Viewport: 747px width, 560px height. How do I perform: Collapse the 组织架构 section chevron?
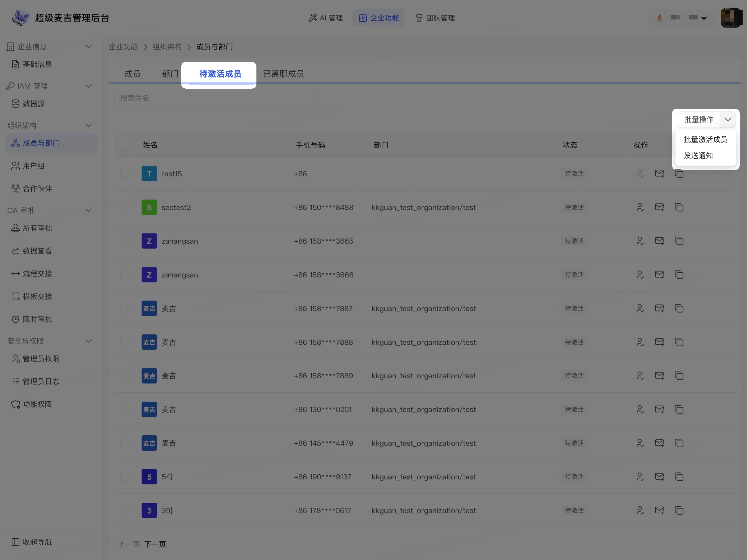(88, 125)
